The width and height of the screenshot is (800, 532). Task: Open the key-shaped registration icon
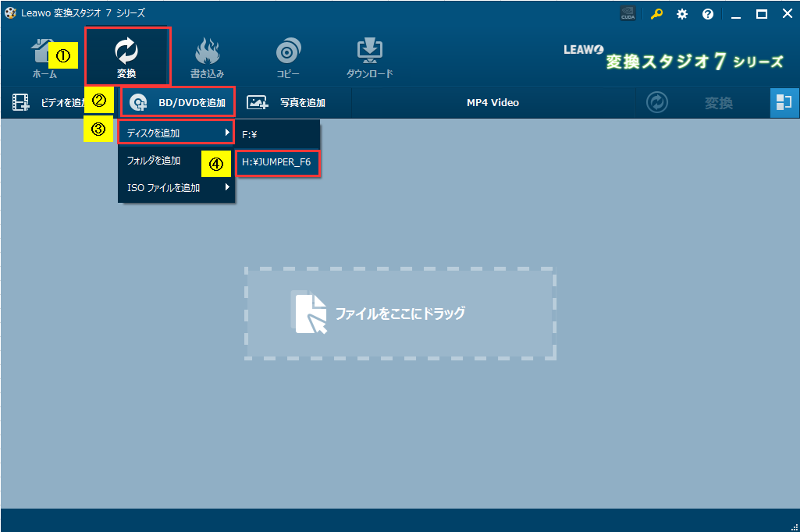657,14
